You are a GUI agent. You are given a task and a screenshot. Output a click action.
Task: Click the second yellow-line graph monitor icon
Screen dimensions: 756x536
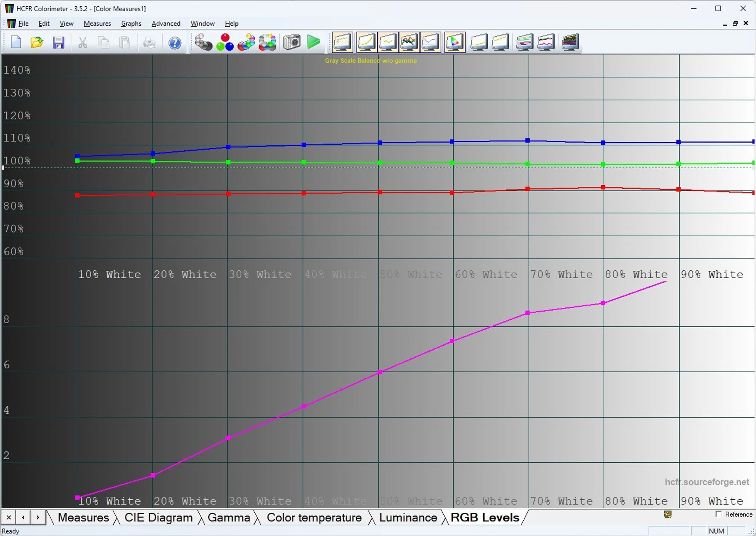pyautogui.click(x=500, y=42)
